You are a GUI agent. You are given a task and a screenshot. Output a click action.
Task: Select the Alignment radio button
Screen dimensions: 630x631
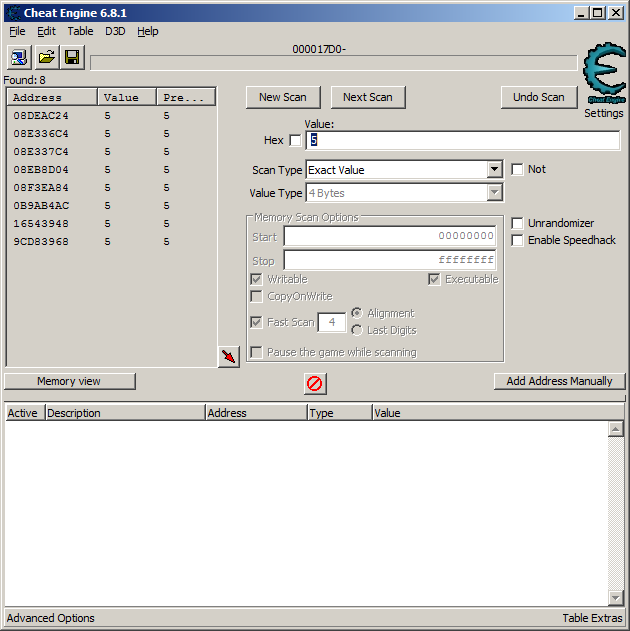tap(357, 313)
